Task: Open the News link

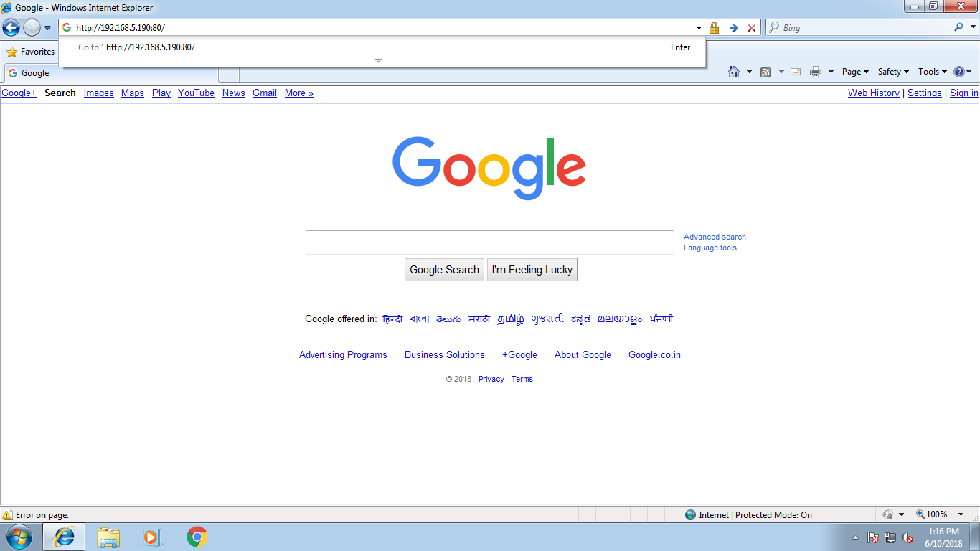Action: pos(234,93)
